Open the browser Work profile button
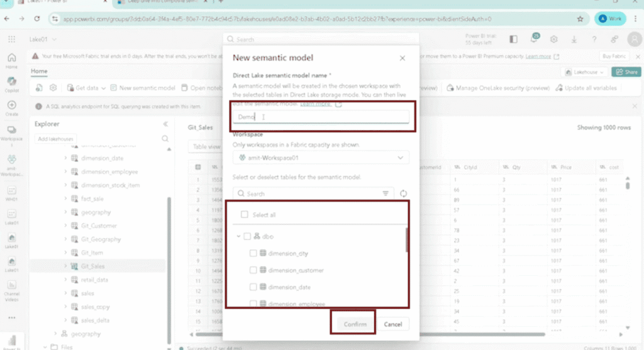Screen dimensions: 644x350 coord(610,18)
